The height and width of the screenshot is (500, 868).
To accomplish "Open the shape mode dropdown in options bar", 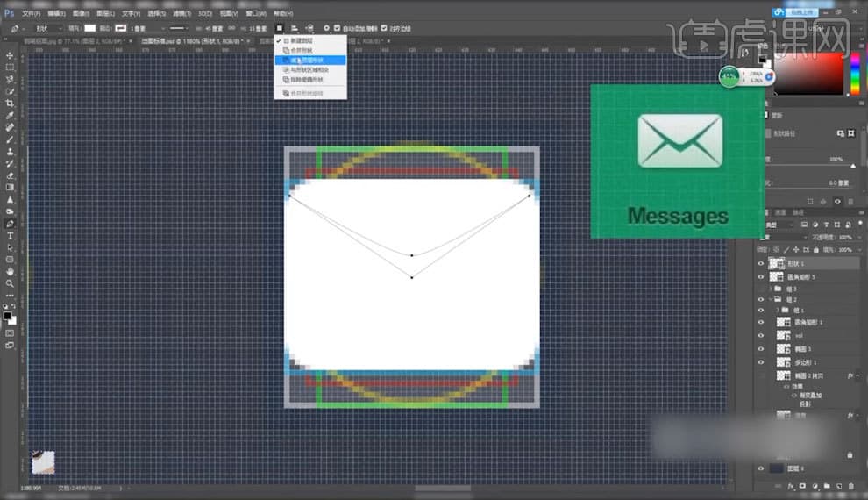I will (47, 28).
